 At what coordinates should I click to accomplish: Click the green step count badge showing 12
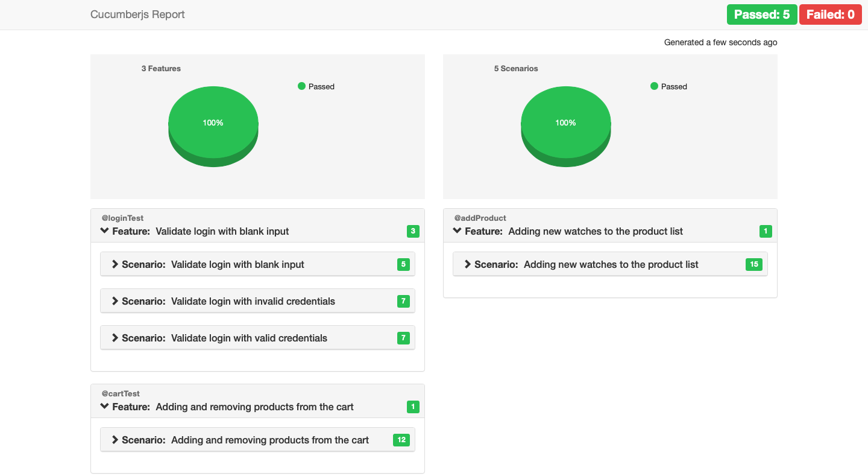tap(401, 440)
